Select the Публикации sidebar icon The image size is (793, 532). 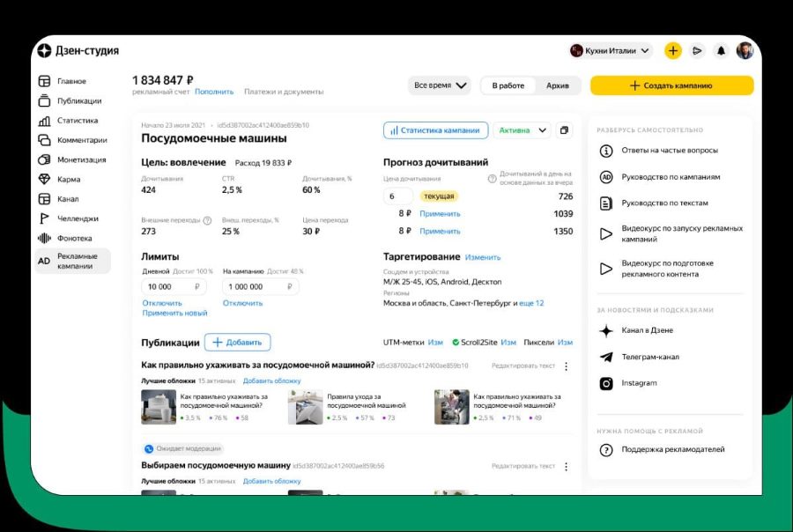(x=44, y=100)
